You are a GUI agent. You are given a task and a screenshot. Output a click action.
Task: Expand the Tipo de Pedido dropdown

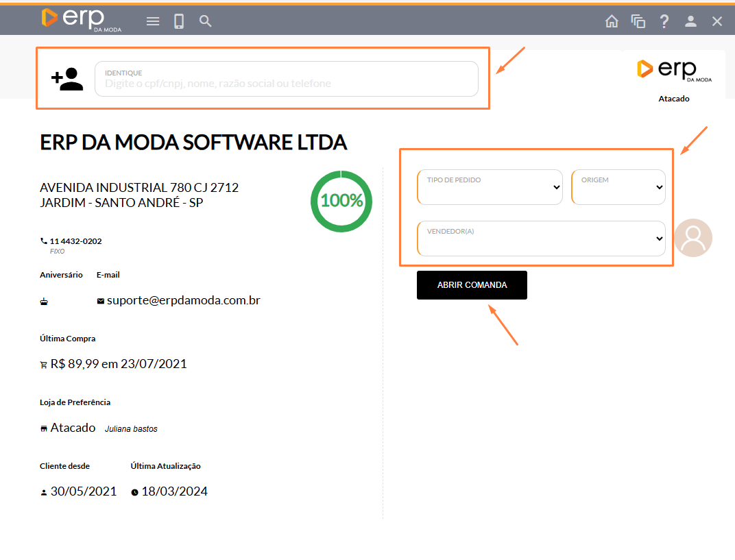point(490,187)
